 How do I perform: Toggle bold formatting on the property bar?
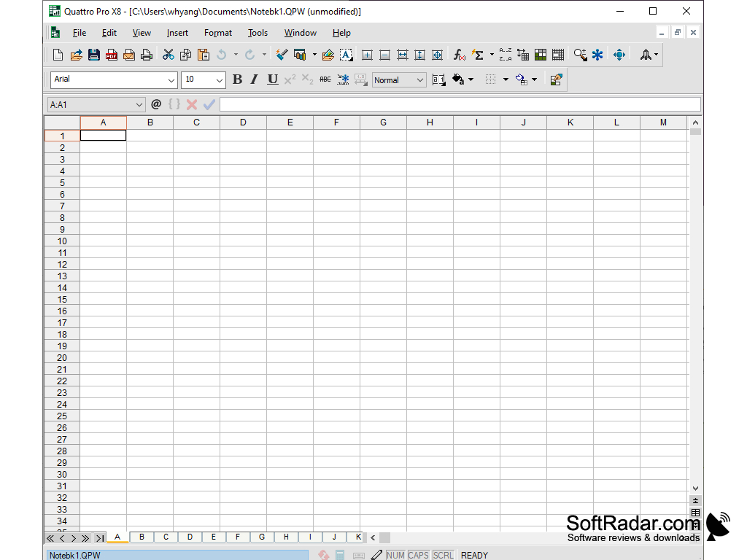(237, 79)
